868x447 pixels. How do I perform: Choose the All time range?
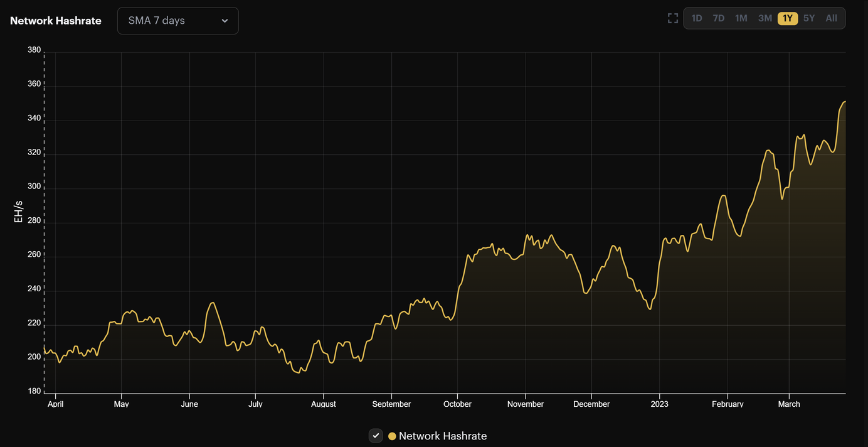(x=831, y=18)
